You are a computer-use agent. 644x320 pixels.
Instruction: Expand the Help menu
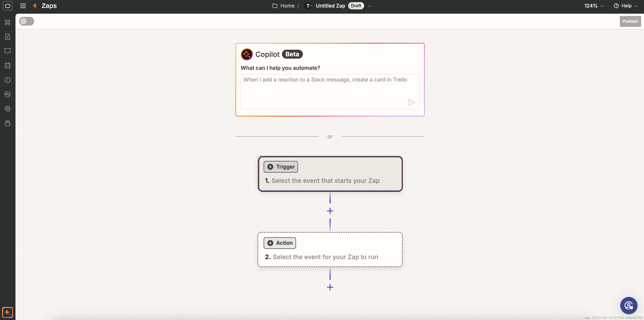[x=625, y=6]
